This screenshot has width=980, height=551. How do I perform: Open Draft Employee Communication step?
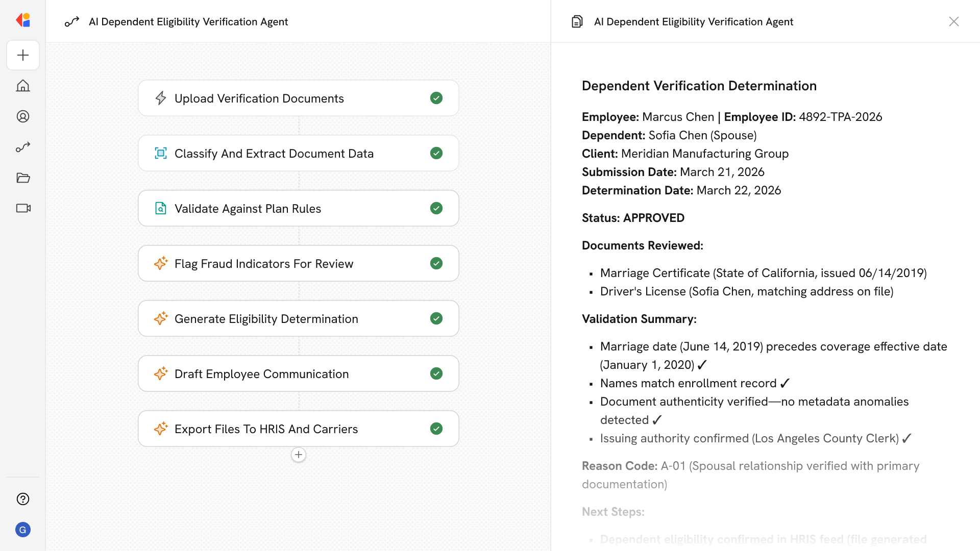262,374
